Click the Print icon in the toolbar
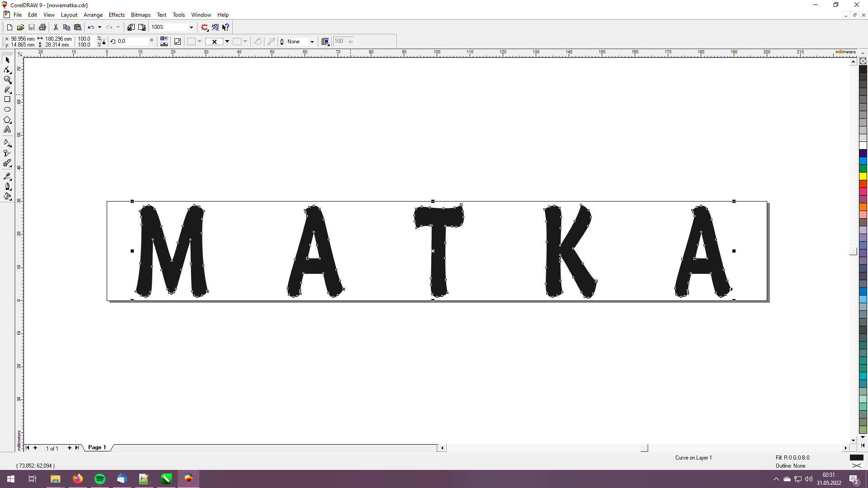 click(x=42, y=27)
